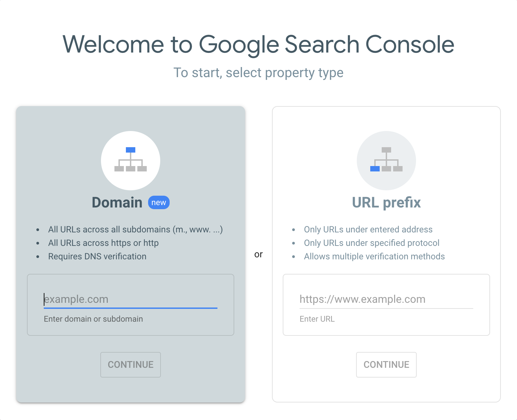
Task: Click the 'Enter domain or subdomain' helper text
Action: click(93, 319)
